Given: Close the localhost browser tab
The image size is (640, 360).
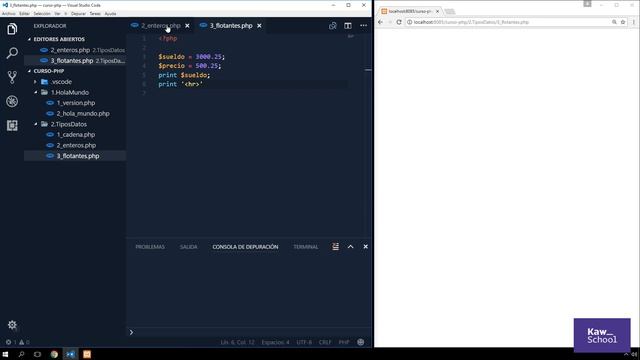Looking at the screenshot, I should 437,11.
